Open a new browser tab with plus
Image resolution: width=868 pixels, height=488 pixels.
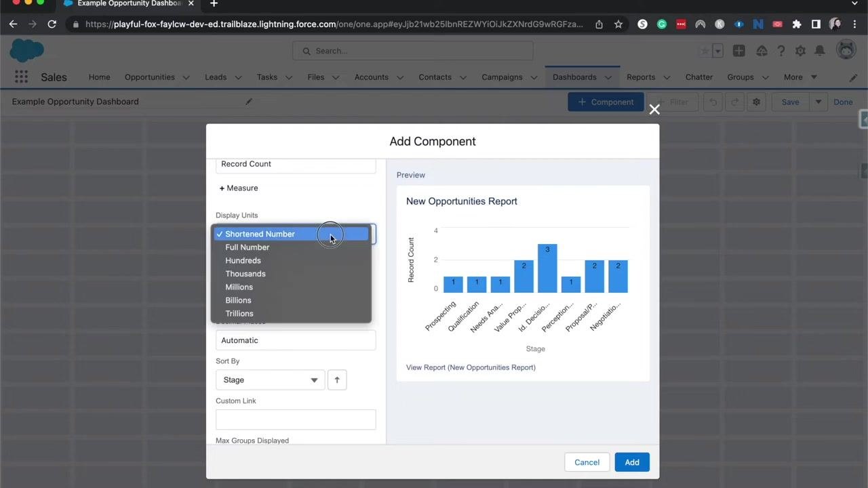214,3
